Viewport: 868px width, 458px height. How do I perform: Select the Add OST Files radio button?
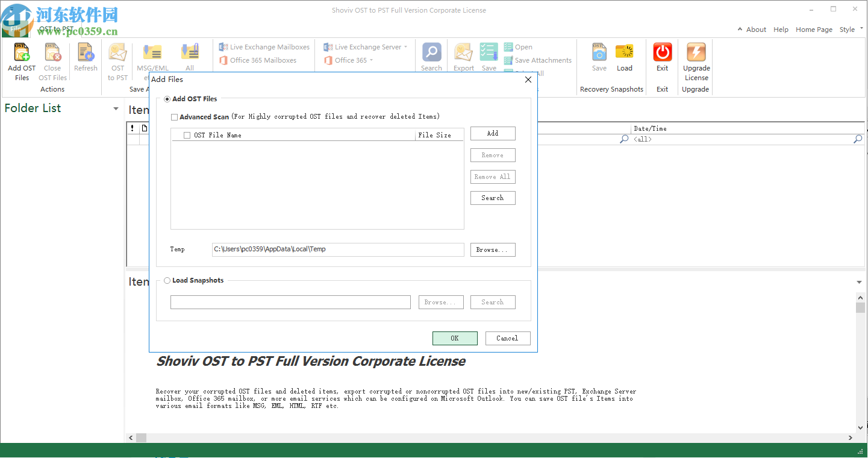167,99
